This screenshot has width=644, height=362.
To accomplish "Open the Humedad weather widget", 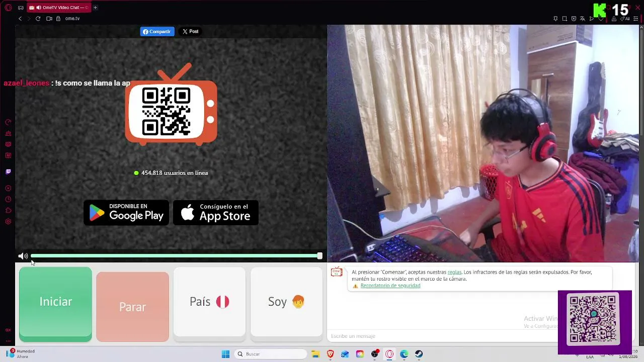I will coord(21,354).
